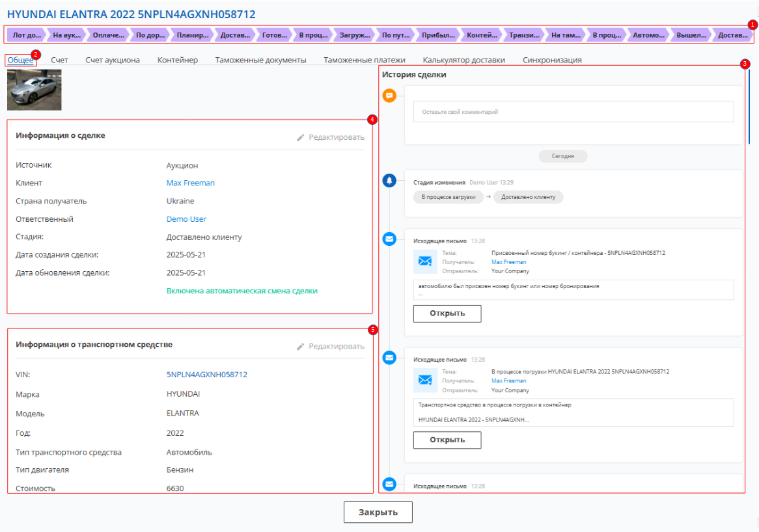Edit the deal information via Редактировать
Viewport: 759px width, 532px height.
(x=331, y=137)
